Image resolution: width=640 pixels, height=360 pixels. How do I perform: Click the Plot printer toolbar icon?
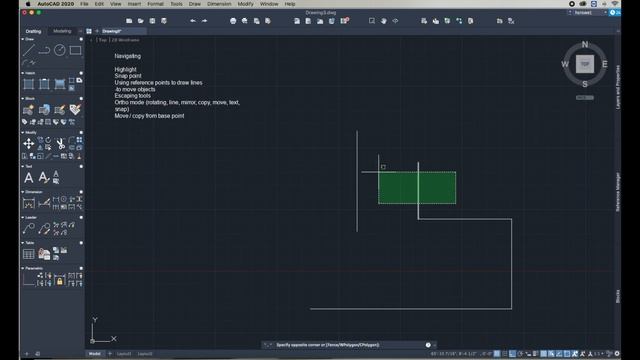[233, 21]
